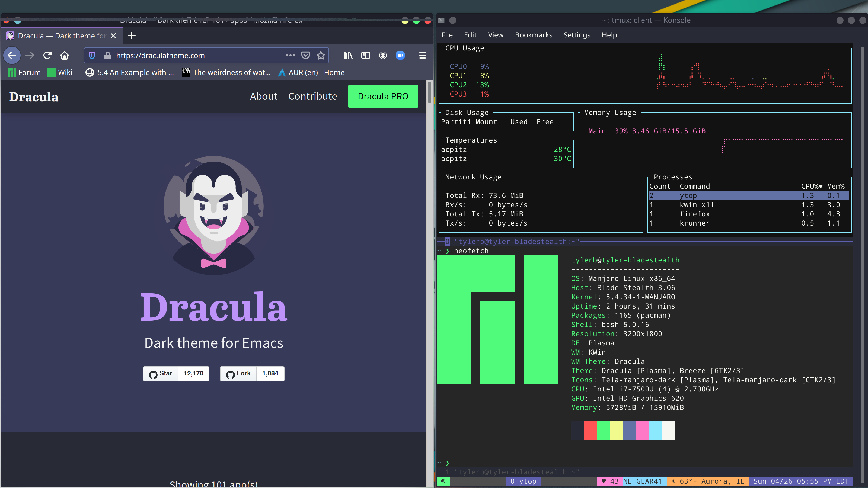Viewport: 868px width, 488px height.
Task: Open a new Firefox tab
Action: point(132,36)
